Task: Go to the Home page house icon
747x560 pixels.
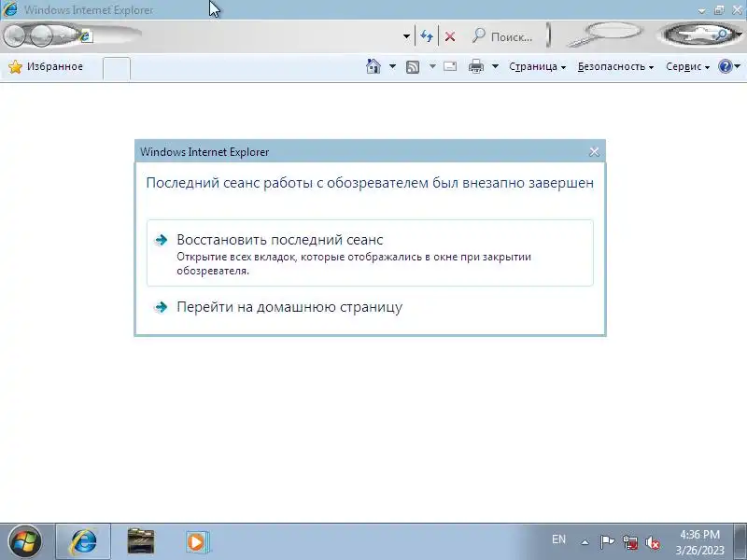Action: coord(373,66)
